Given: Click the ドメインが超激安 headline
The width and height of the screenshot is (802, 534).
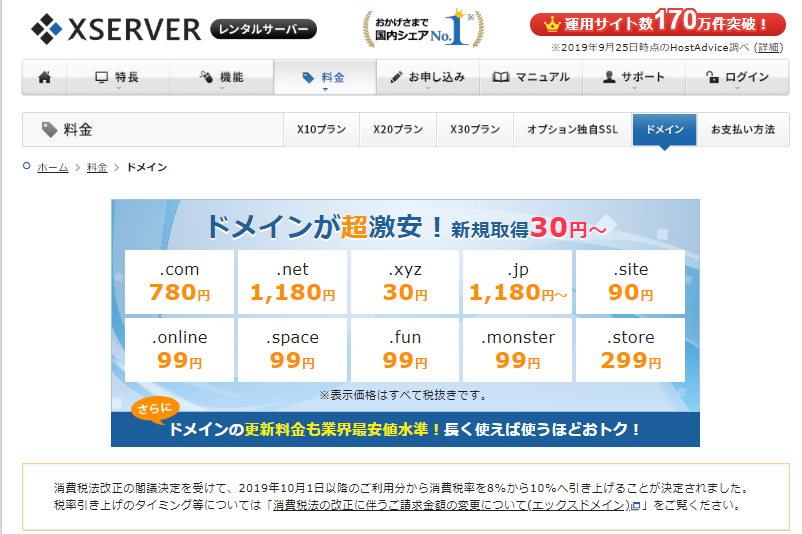Looking at the screenshot, I should point(324,227).
